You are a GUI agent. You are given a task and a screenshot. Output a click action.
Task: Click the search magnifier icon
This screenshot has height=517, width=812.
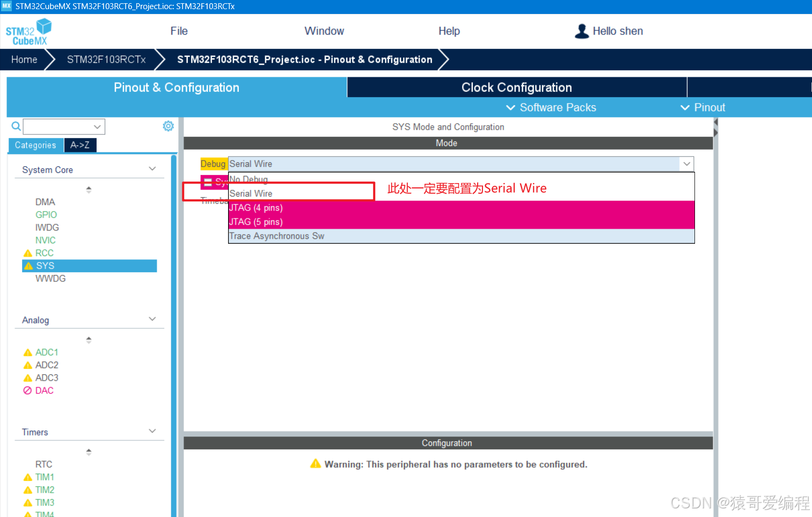[16, 126]
